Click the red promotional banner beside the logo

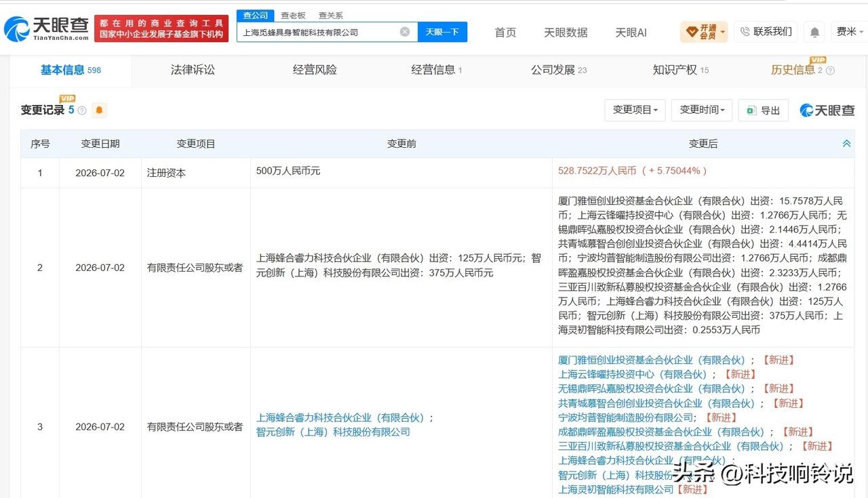pos(161,28)
